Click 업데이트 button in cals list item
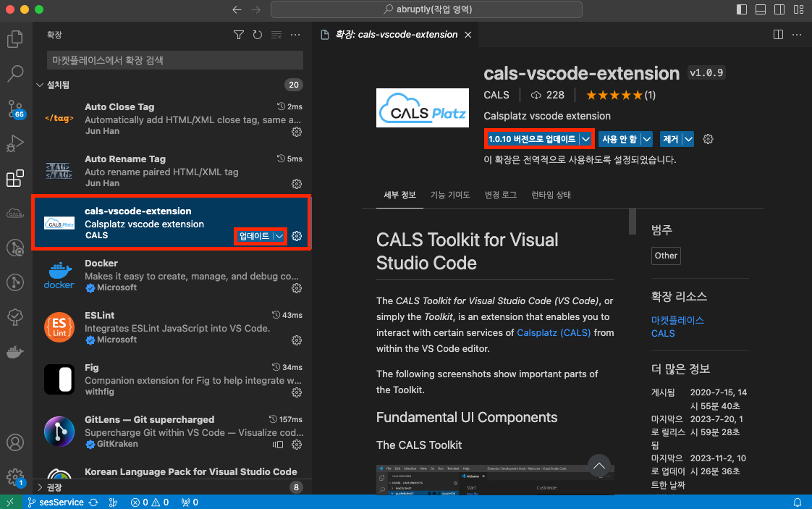Screen dimensions: 812x510 [x=254, y=236]
